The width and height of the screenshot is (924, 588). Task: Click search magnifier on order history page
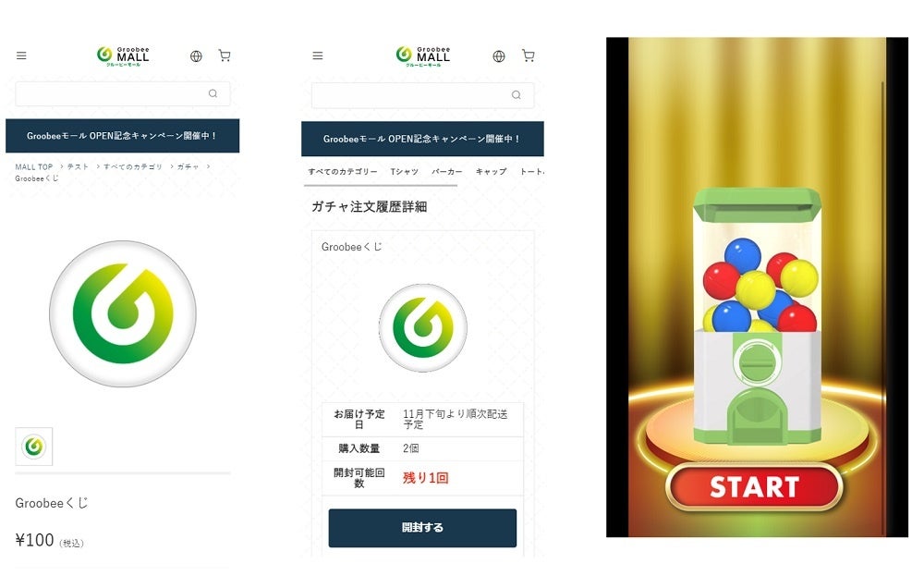click(x=517, y=95)
